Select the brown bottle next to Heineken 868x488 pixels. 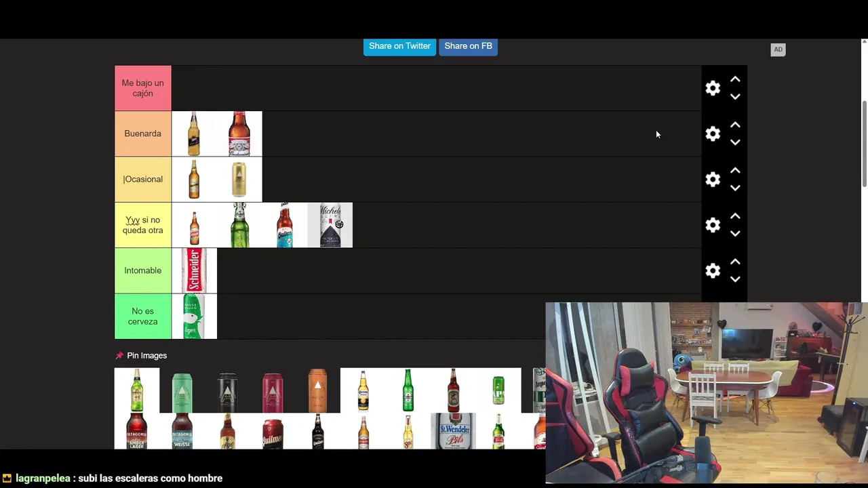point(453,390)
